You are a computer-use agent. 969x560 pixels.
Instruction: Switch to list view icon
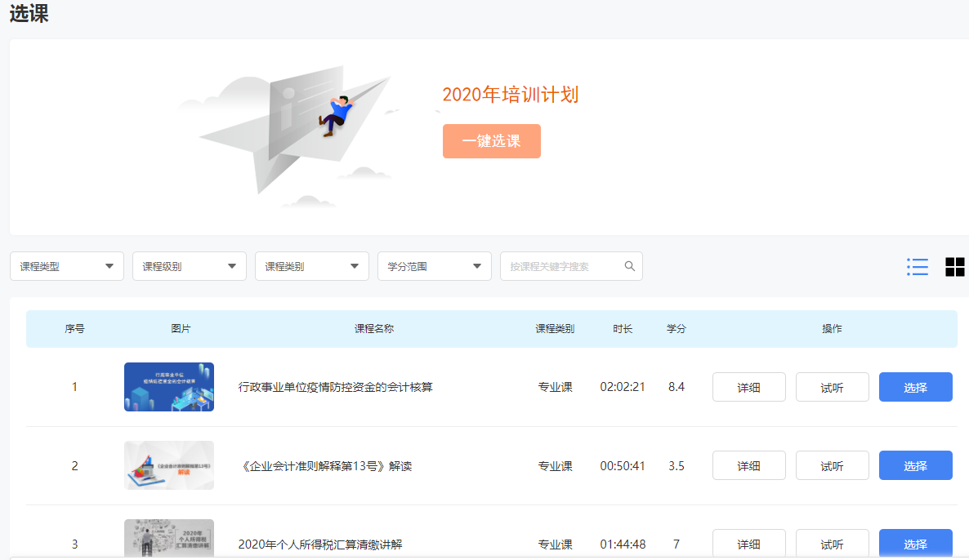(x=917, y=267)
